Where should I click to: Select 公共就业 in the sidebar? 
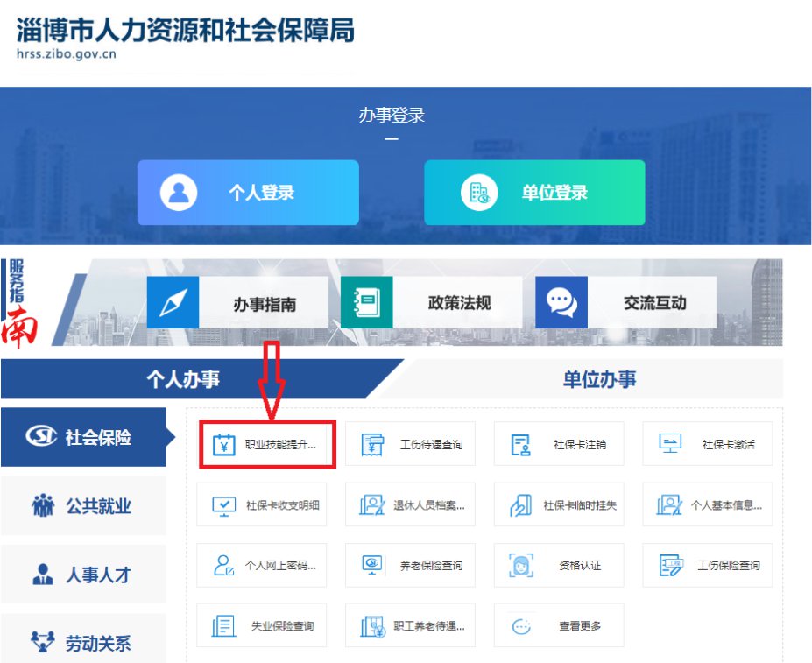click(83, 506)
